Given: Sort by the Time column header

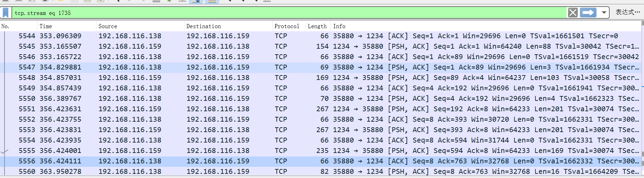Looking at the screenshot, I should click(x=67, y=26).
